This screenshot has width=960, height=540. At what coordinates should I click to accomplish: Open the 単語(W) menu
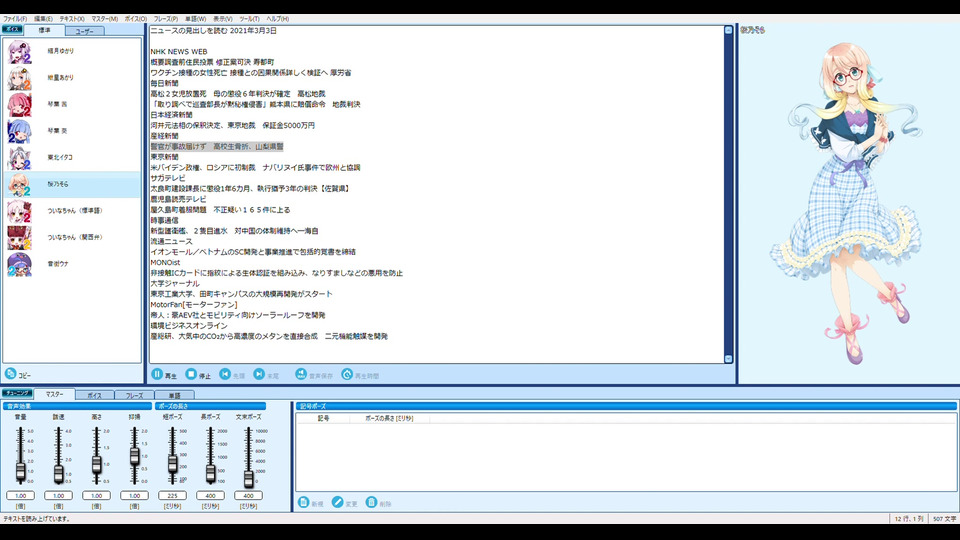[x=195, y=19]
